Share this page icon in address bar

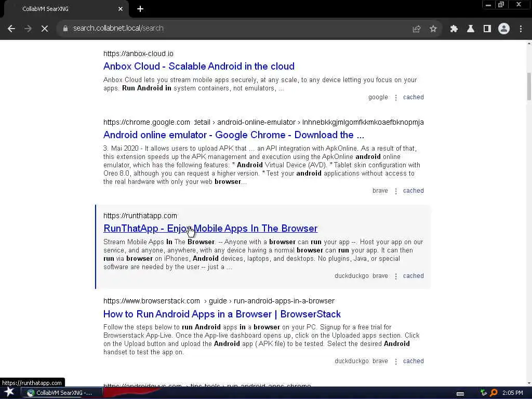click(x=416, y=29)
